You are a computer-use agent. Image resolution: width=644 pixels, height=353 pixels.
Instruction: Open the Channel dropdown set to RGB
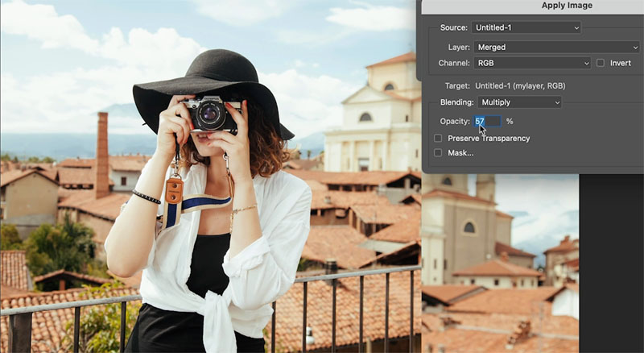pos(532,63)
